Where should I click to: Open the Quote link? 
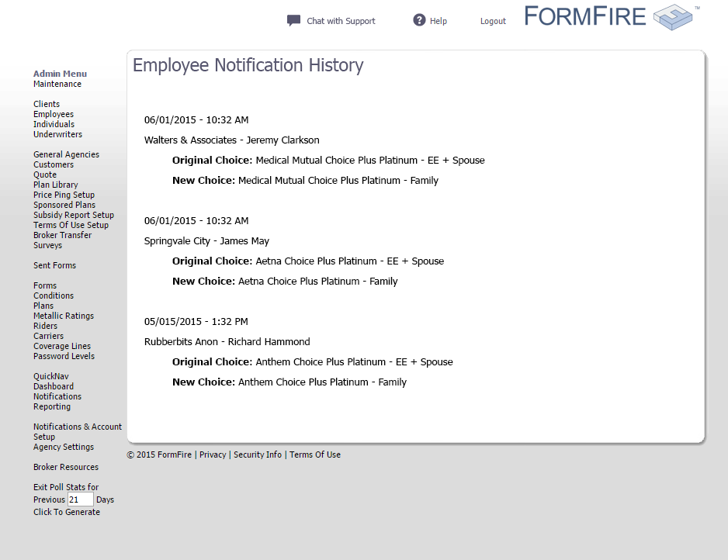(x=45, y=175)
